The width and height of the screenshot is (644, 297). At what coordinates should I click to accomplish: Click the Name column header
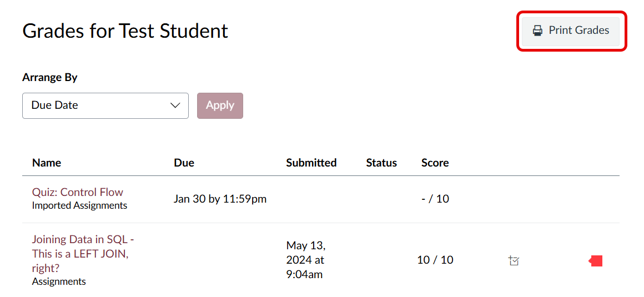(47, 163)
